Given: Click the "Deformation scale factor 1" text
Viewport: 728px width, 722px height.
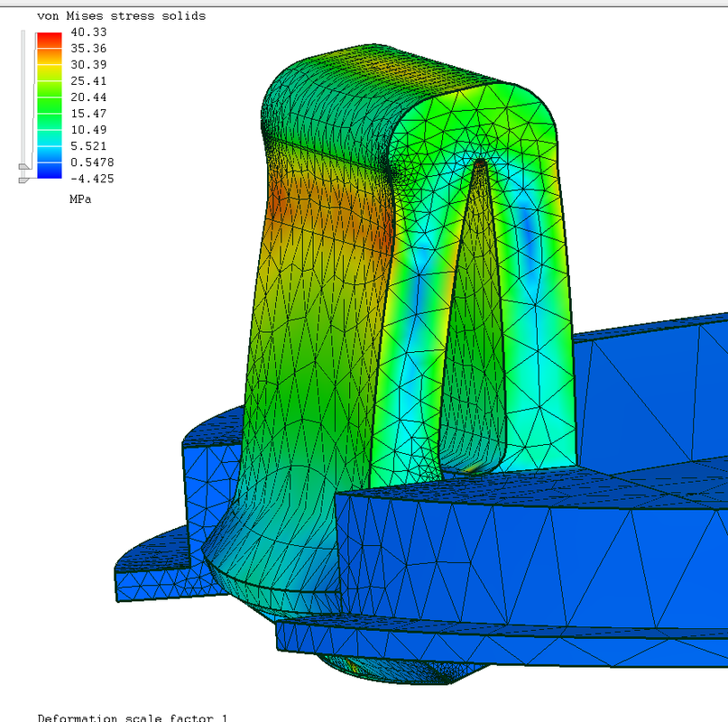Looking at the screenshot, I should (133, 717).
